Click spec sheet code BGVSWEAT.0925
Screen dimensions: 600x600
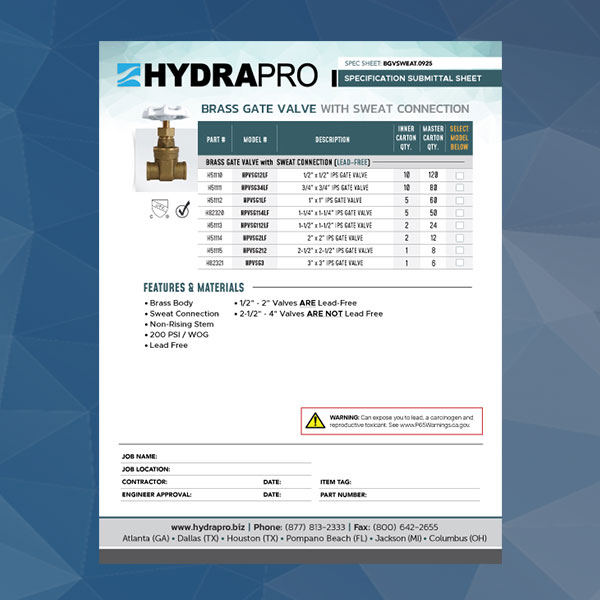point(408,64)
